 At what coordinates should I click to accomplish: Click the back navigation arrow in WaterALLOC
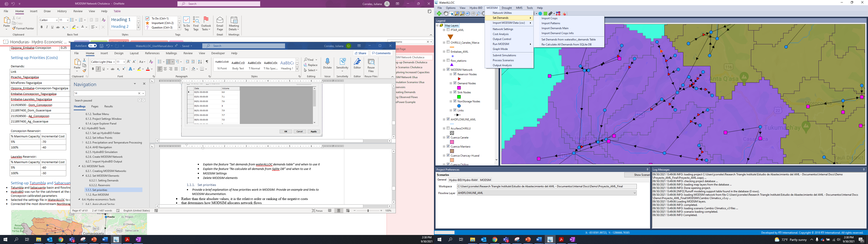click(x=468, y=14)
